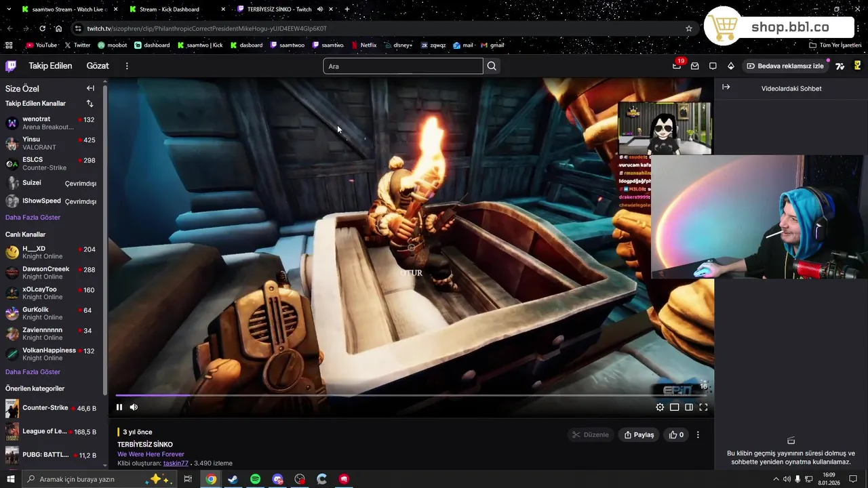Click the search magnifier button
This screenshot has width=868, height=488.
click(492, 66)
